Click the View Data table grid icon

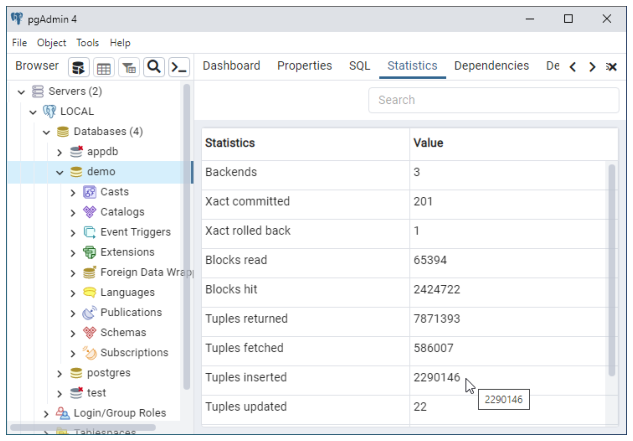104,67
